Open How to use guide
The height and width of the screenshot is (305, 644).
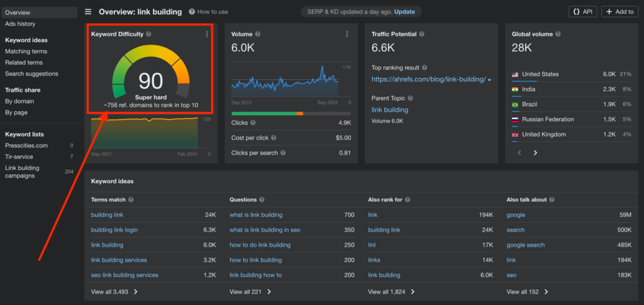(208, 12)
